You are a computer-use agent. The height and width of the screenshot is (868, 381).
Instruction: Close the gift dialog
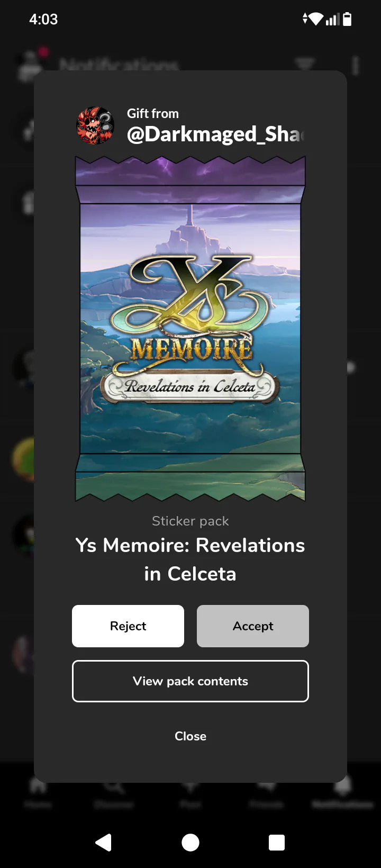[x=190, y=736]
